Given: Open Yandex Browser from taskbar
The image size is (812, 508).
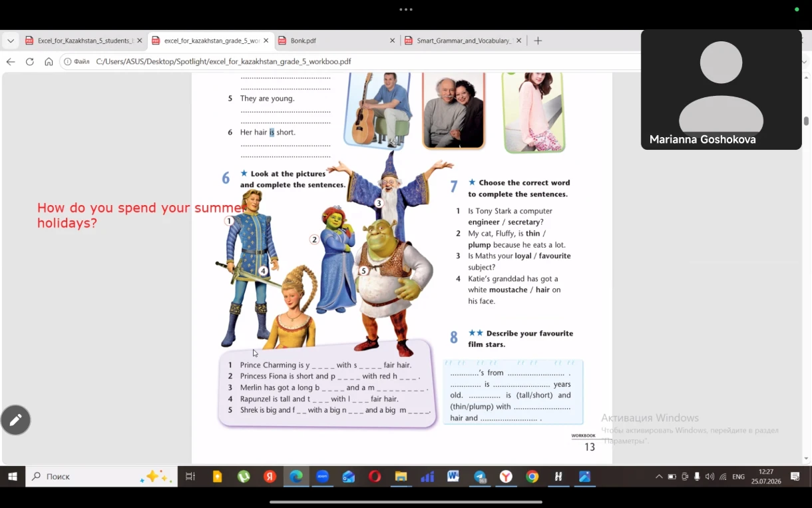Looking at the screenshot, I should pyautogui.click(x=506, y=476).
